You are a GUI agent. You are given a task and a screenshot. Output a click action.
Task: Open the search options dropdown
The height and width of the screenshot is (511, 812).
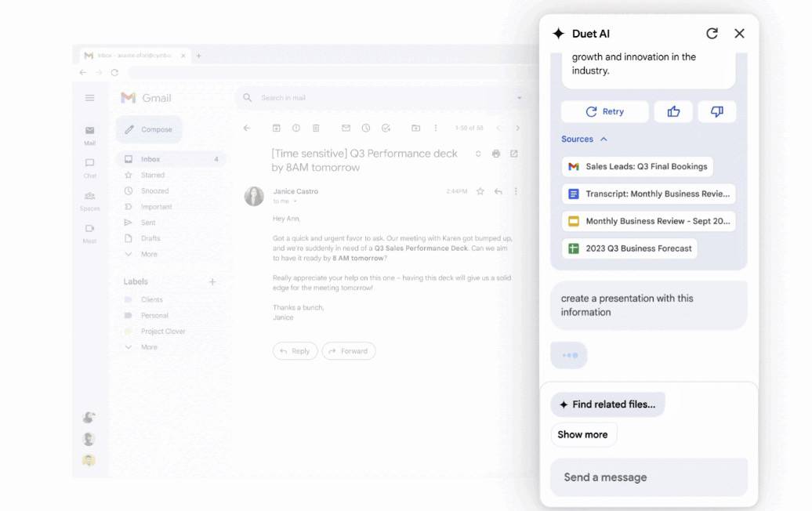click(x=519, y=98)
